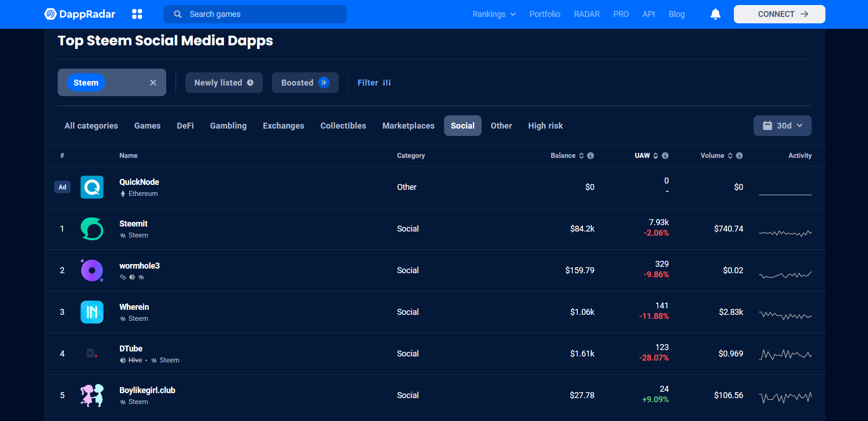Click the Steemit activity sparkline
This screenshot has height=421, width=868.
tap(785, 233)
